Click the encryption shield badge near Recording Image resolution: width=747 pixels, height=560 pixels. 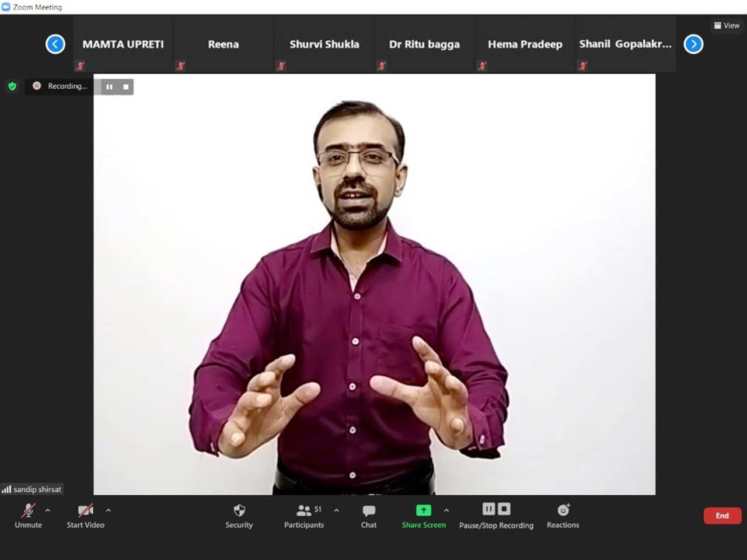12,86
